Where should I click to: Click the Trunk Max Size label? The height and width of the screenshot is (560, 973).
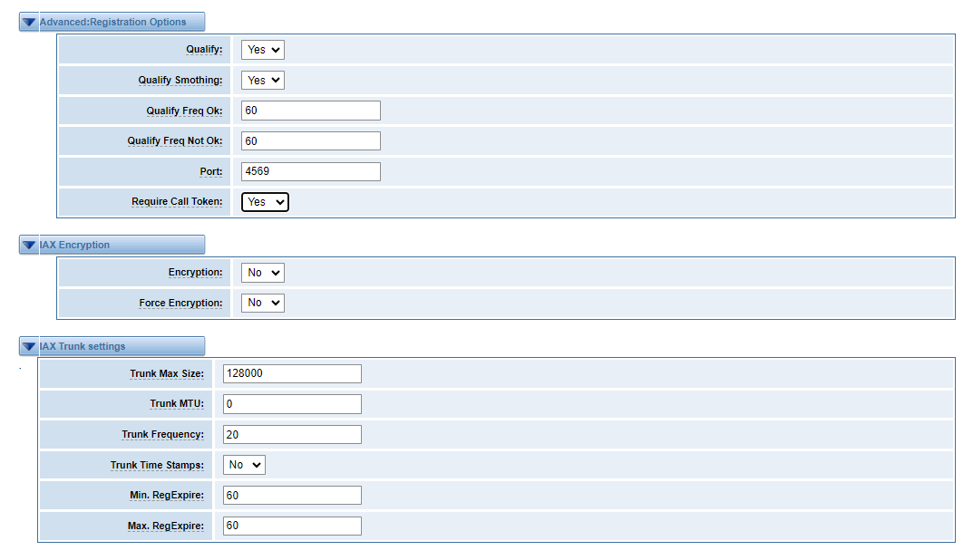point(167,373)
